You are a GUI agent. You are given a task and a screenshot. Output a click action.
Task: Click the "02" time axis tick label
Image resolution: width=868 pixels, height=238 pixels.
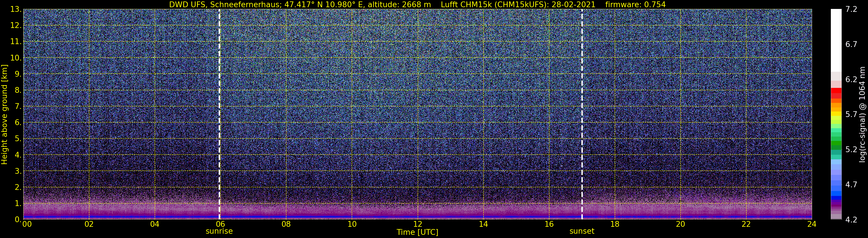pyautogui.click(x=89, y=224)
